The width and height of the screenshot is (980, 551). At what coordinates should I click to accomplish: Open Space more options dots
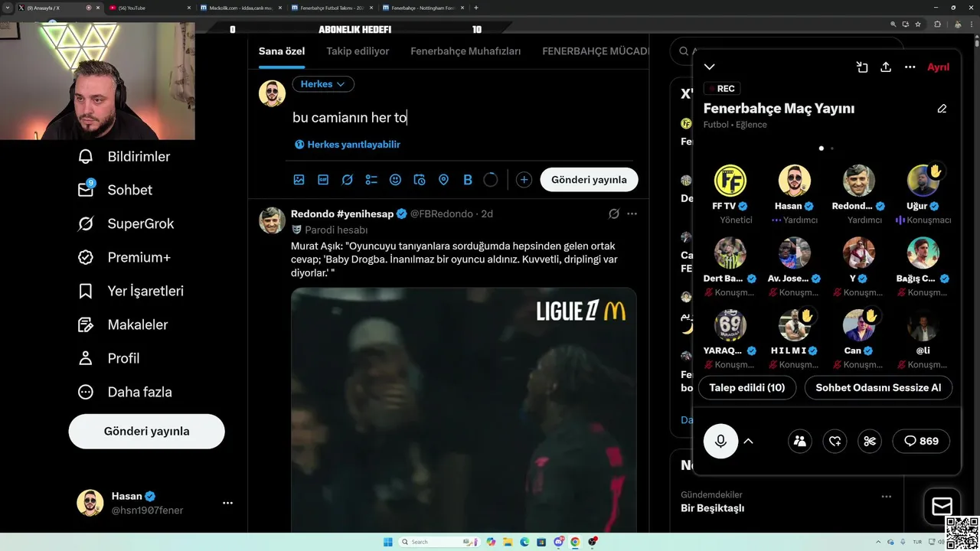[910, 67]
